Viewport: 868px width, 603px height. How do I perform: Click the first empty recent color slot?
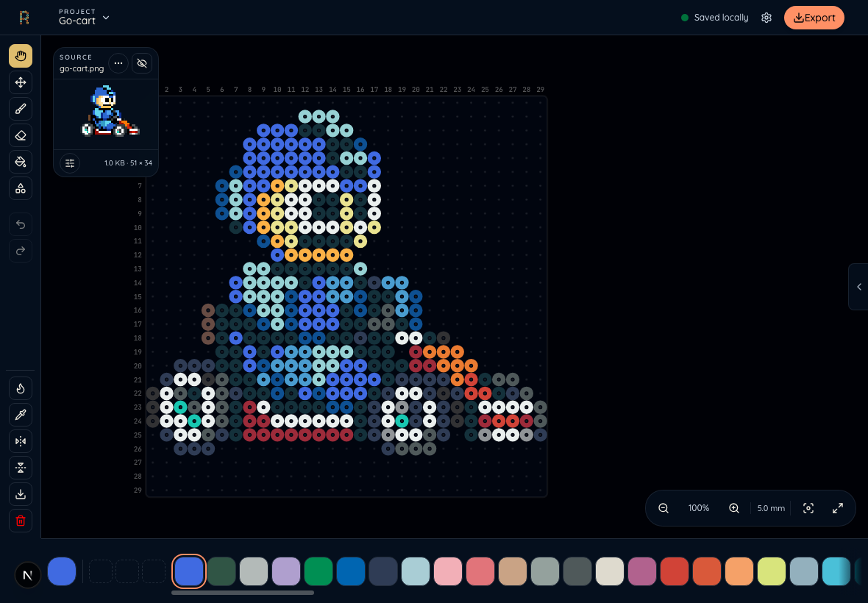(x=101, y=571)
